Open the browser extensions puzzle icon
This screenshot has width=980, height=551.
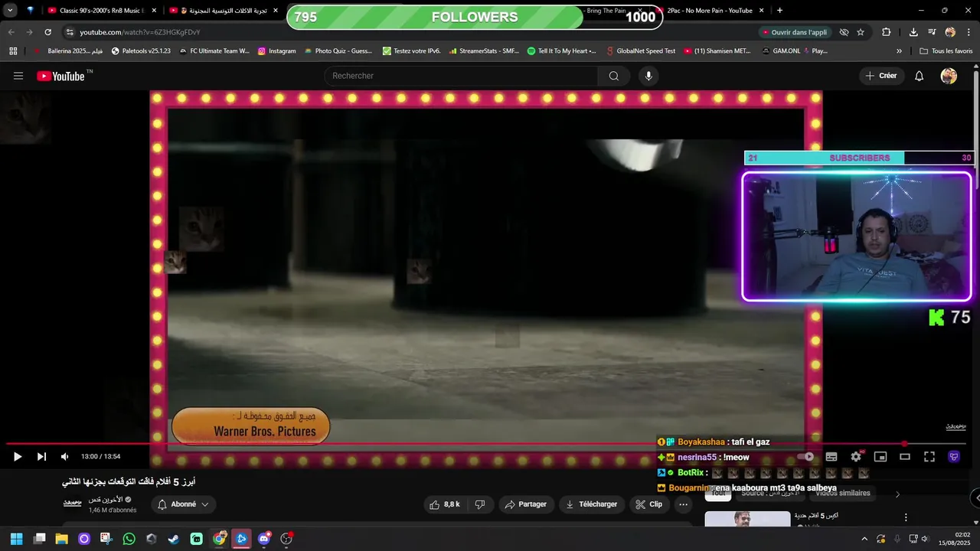coord(886,32)
